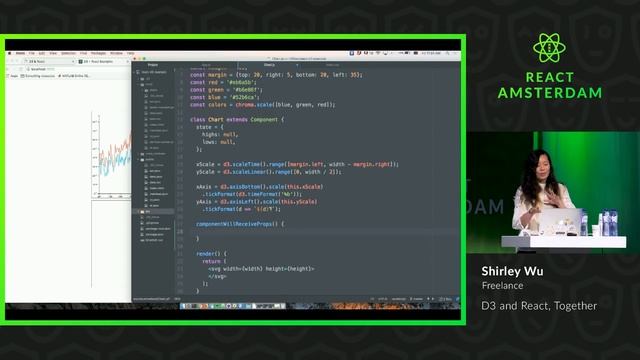Click the yScale d3.scaleLinear line
The width and height of the screenshot is (640, 360).
pos(269,172)
